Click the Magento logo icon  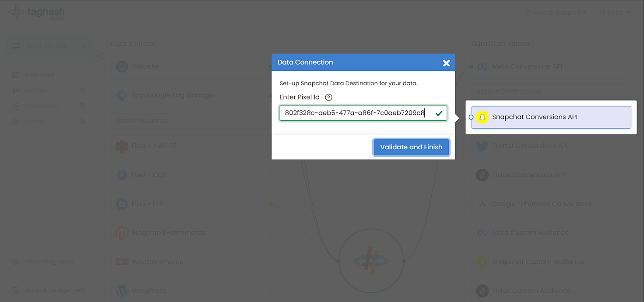point(122,233)
